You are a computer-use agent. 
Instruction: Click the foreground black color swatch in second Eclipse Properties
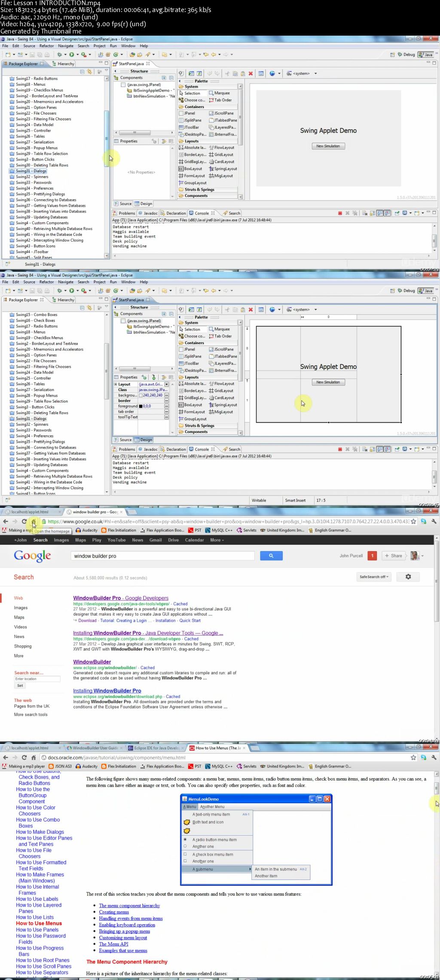[141, 406]
